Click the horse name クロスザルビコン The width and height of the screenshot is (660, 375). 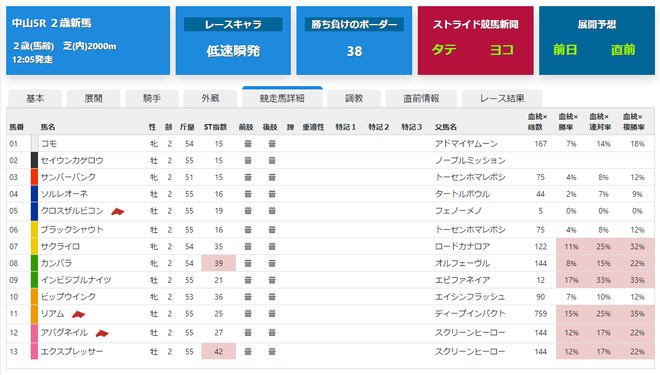click(72, 211)
